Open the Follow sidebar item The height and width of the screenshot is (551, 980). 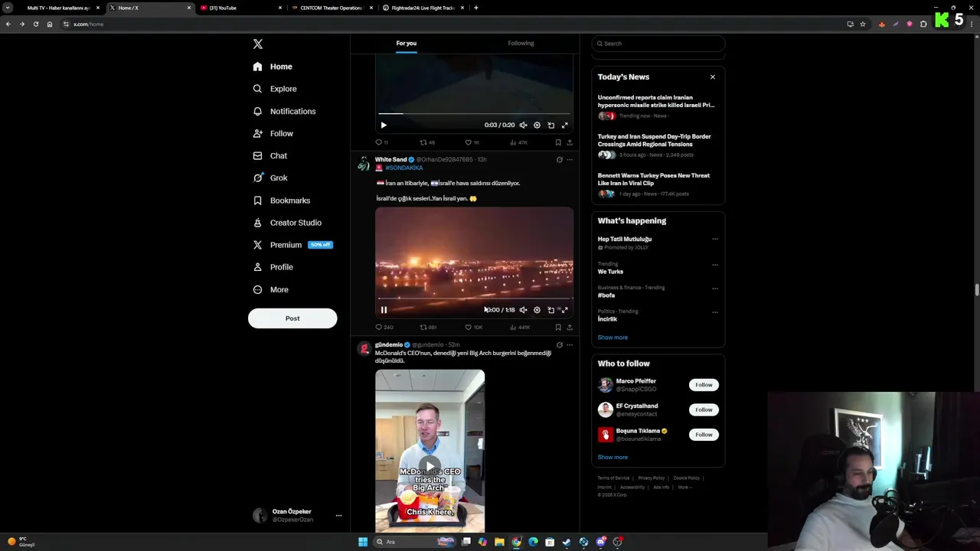coord(273,133)
